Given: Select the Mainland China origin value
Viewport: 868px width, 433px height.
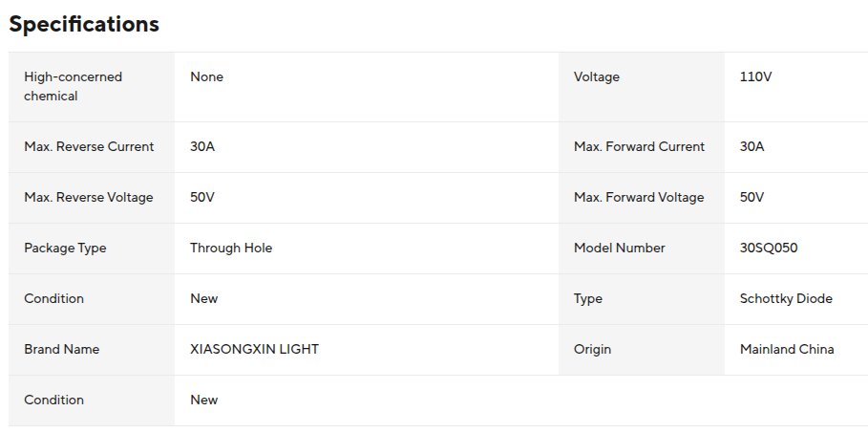Looking at the screenshot, I should [x=787, y=349].
